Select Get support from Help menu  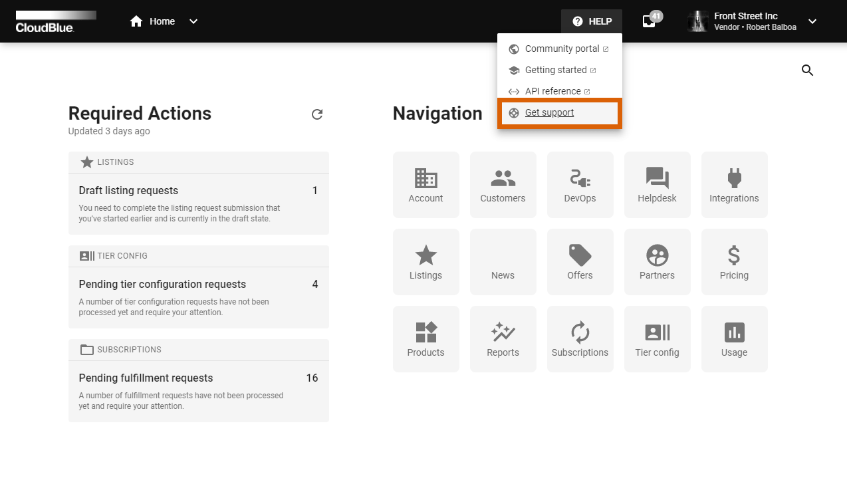click(x=549, y=113)
